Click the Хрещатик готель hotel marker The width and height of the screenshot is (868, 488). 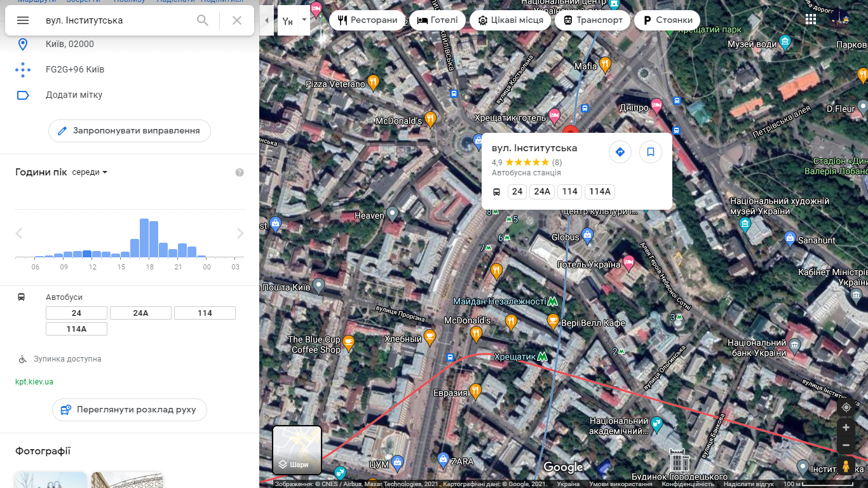[553, 116]
